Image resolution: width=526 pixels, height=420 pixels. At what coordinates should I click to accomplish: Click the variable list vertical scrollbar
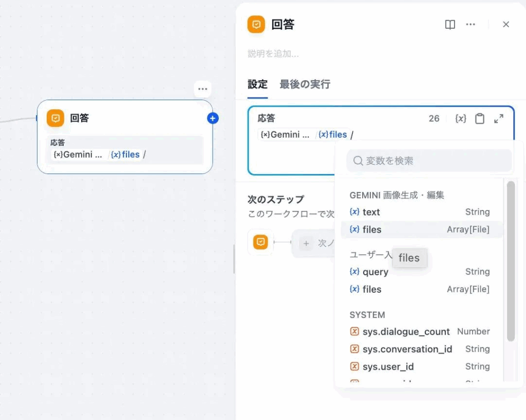511,261
